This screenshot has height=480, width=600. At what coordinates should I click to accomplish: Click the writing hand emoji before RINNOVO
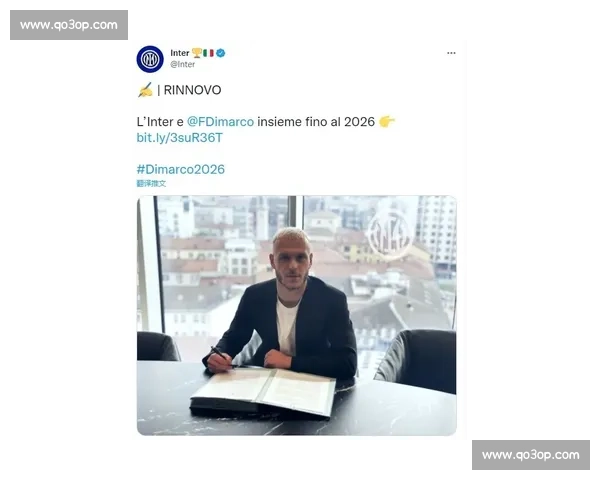point(145,90)
